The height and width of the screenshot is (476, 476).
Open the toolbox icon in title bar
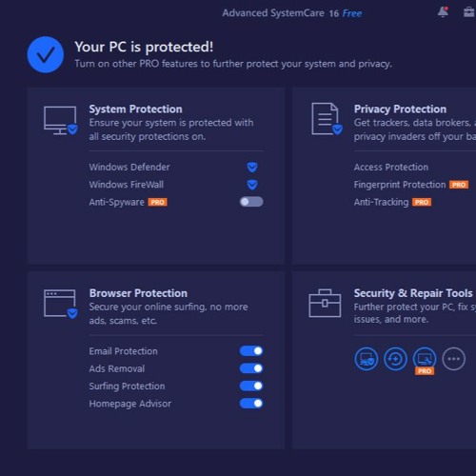tap(469, 12)
